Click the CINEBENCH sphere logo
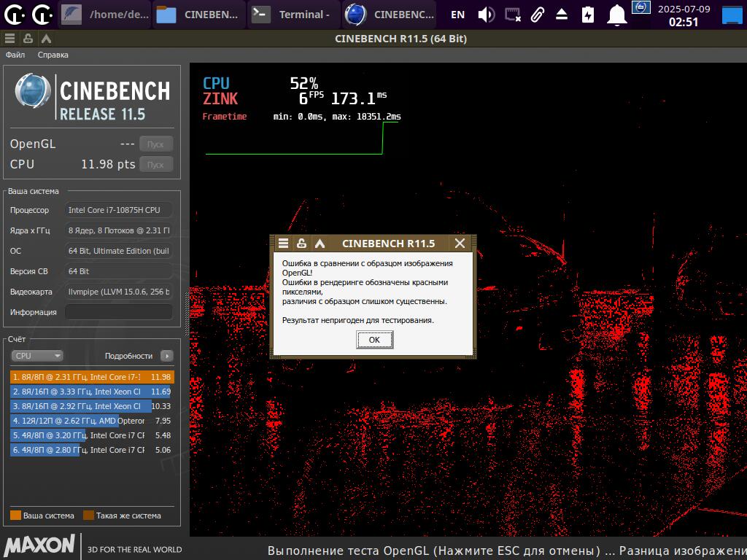The image size is (747, 560). click(32, 90)
